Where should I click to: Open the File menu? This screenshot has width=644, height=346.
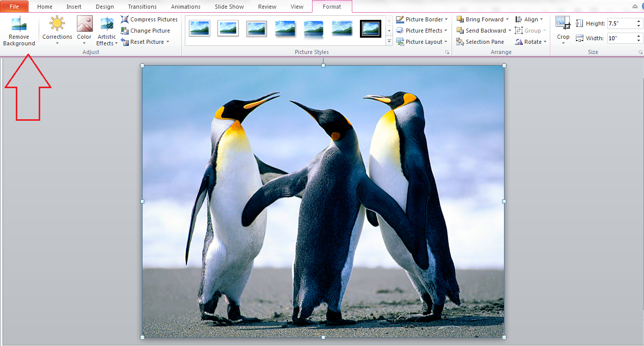pyautogui.click(x=14, y=7)
